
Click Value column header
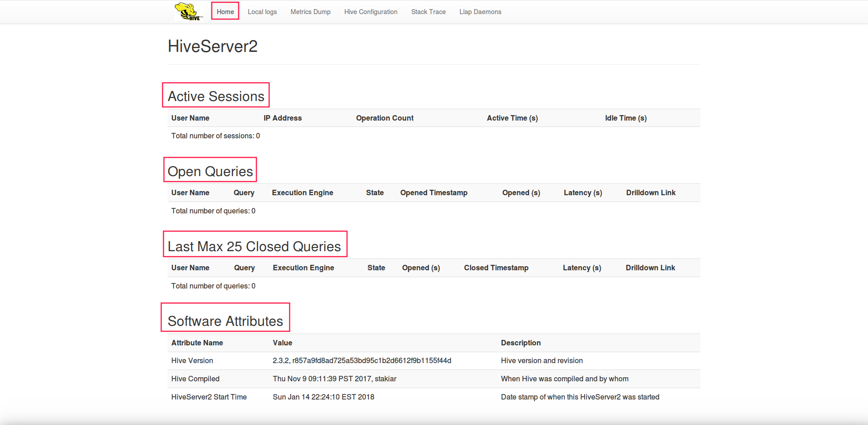point(282,343)
